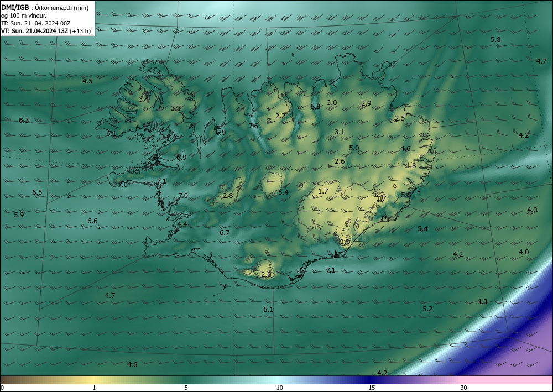Image resolution: width=553 pixels, height=392 pixels.
Task: Click the color scale tick label 10
Action: pyautogui.click(x=279, y=388)
